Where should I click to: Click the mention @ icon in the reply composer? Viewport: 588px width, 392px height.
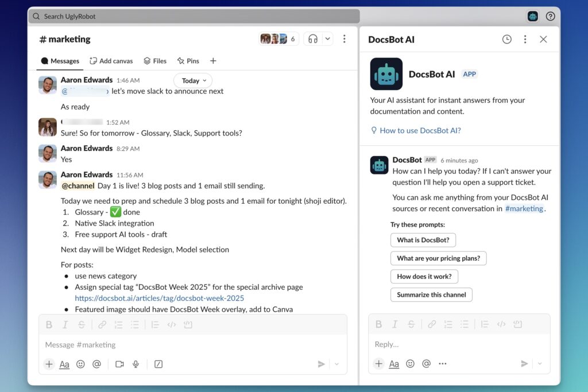pyautogui.click(x=426, y=363)
